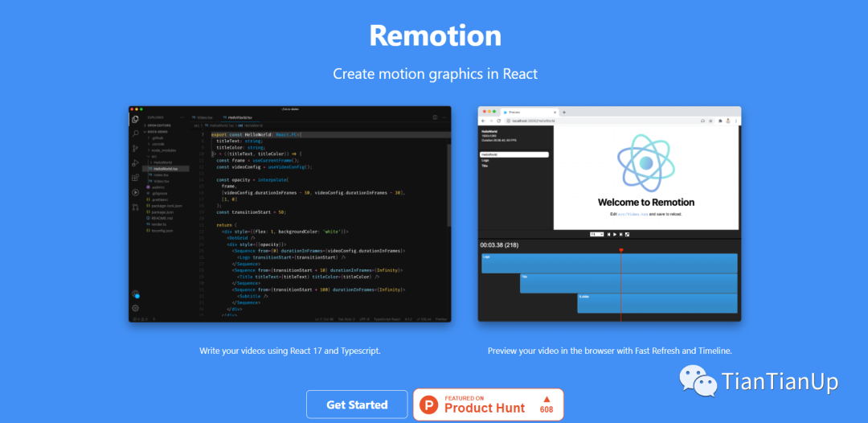Click the TypeScript React language status item
This screenshot has width=868, height=423.
387,319
